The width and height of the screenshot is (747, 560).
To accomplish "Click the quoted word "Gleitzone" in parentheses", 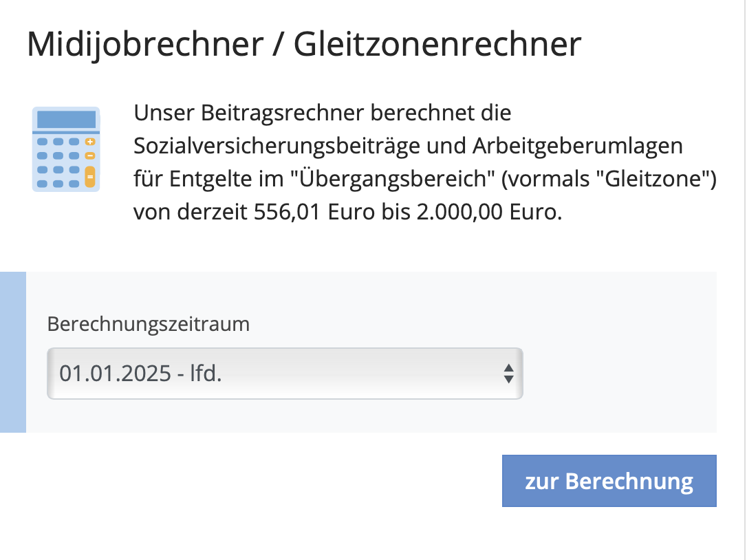I will point(652,179).
